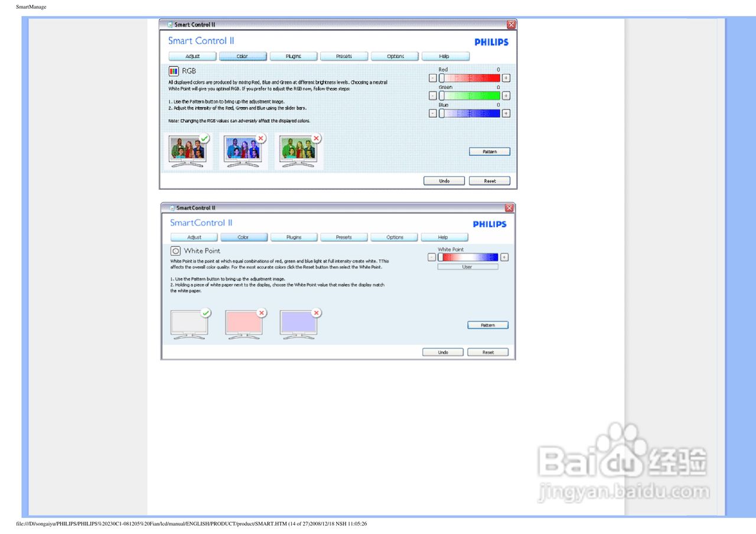Click Pattern button in RGB window
This screenshot has height=534, width=756.
pyautogui.click(x=490, y=152)
